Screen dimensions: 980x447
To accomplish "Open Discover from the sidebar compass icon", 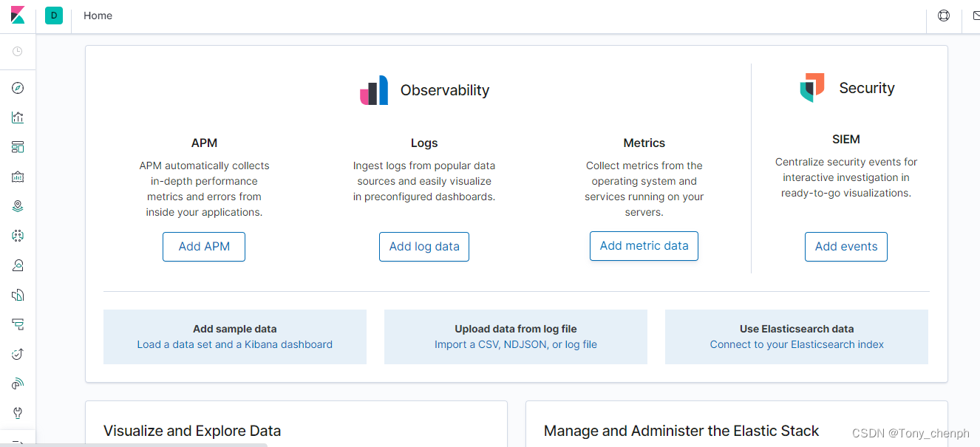I will 18,88.
